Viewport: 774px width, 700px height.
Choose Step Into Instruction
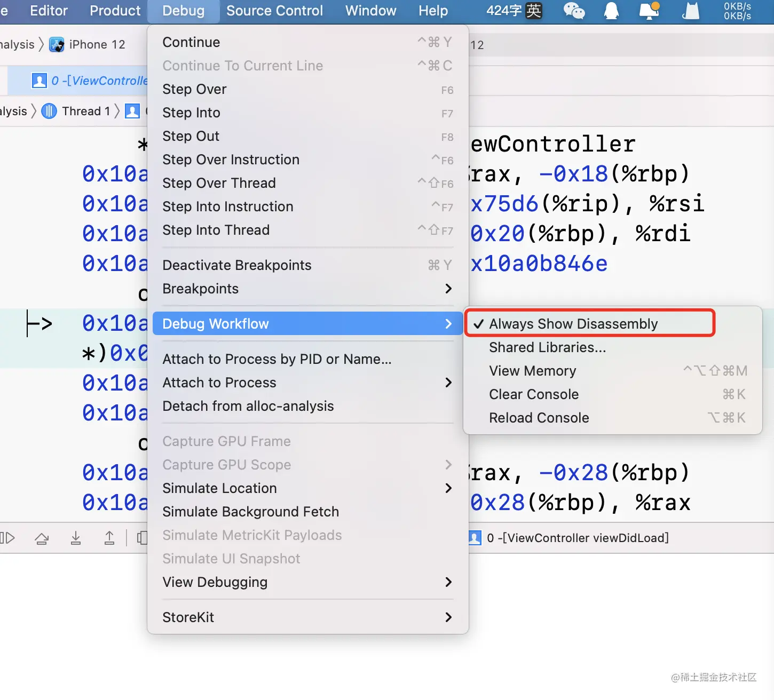pos(307,206)
